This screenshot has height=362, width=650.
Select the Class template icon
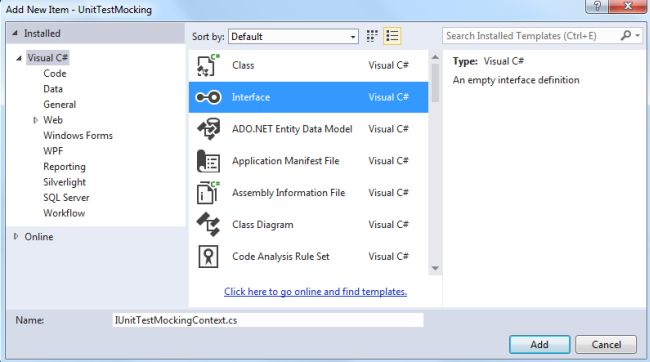208,66
